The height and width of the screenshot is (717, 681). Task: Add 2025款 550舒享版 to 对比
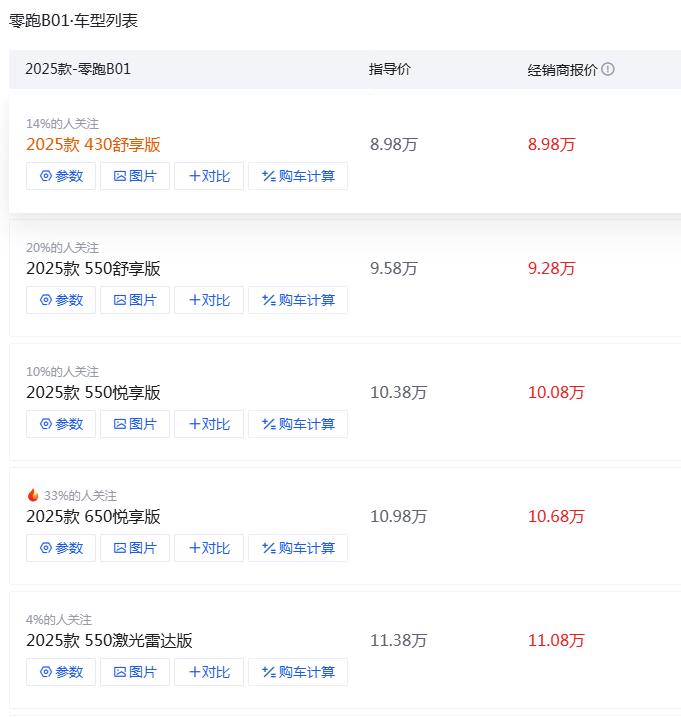pos(209,300)
